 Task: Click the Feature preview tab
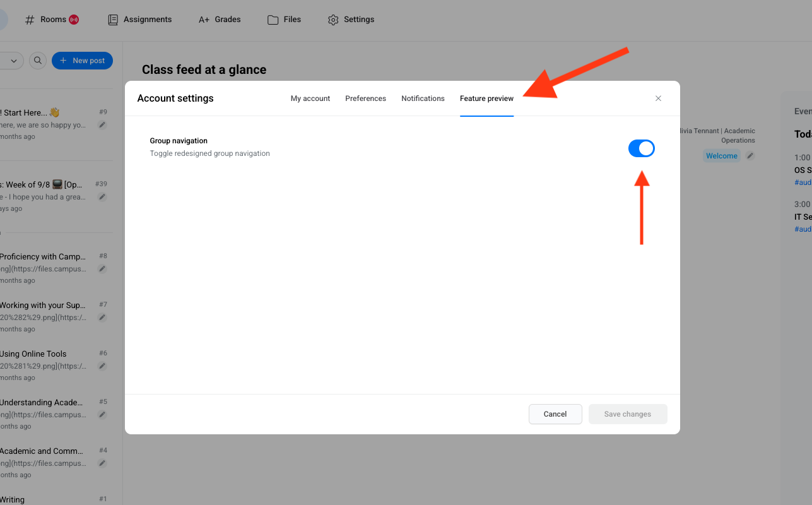tap(486, 98)
